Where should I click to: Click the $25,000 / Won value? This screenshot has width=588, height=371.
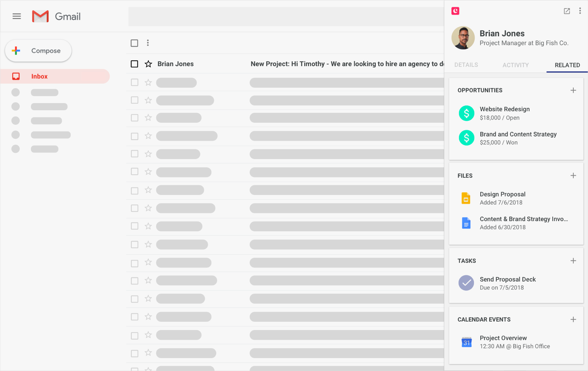pyautogui.click(x=499, y=142)
